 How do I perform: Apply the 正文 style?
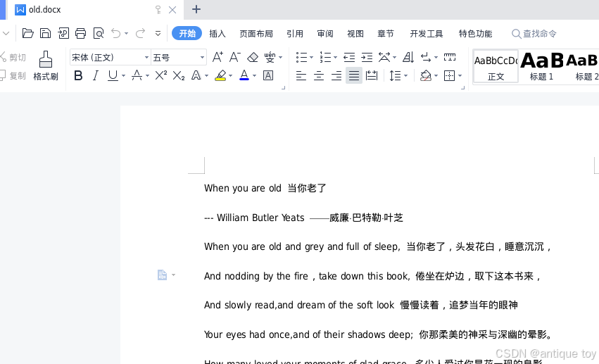coord(496,66)
